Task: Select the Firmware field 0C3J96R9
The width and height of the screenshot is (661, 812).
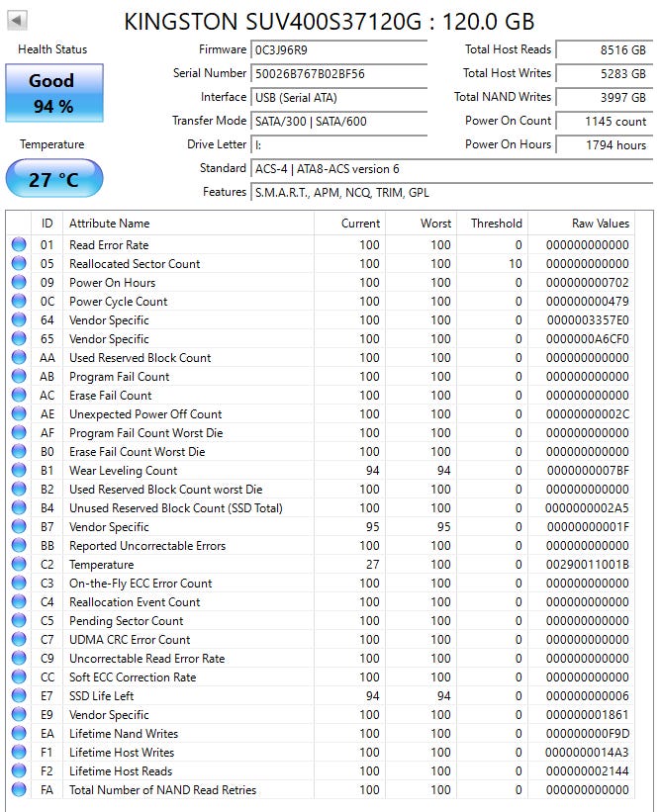Action: [x=338, y=50]
